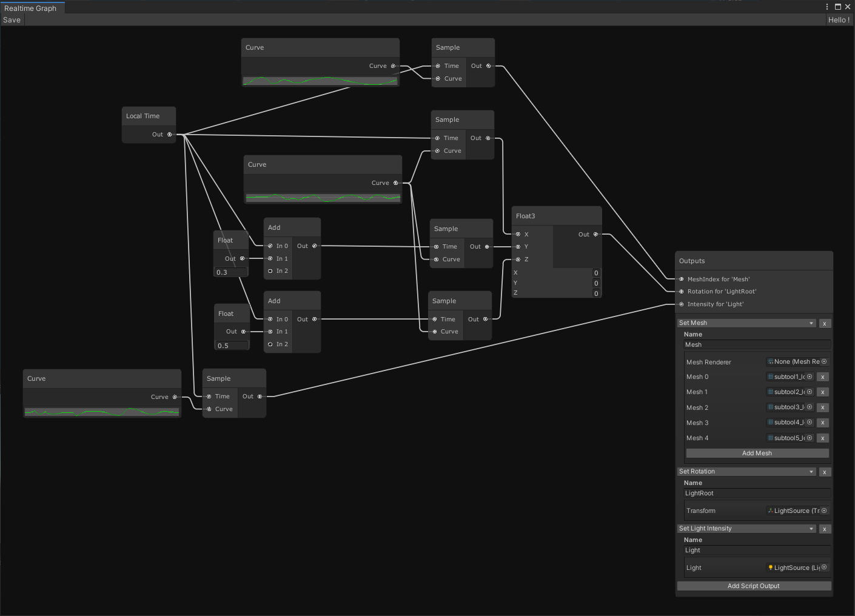
Task: Click Float3 node Z input port
Action: [x=518, y=259]
